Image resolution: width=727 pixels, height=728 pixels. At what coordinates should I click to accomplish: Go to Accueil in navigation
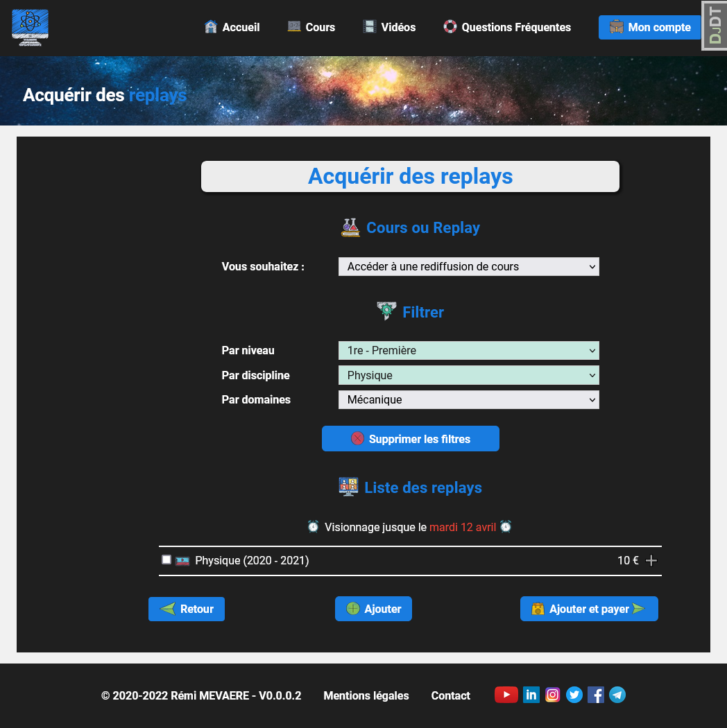coord(232,28)
